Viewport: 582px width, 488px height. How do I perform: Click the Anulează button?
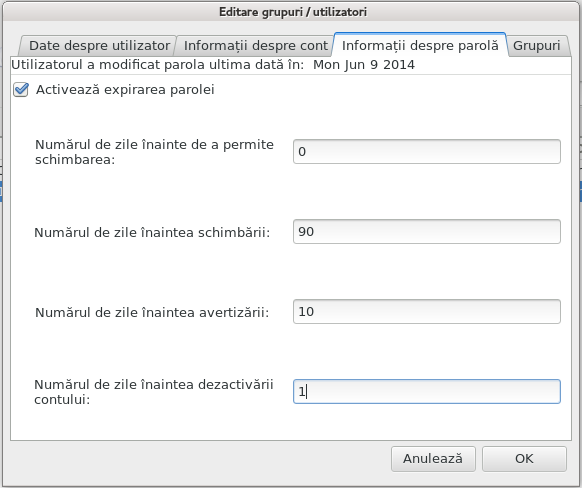433,459
